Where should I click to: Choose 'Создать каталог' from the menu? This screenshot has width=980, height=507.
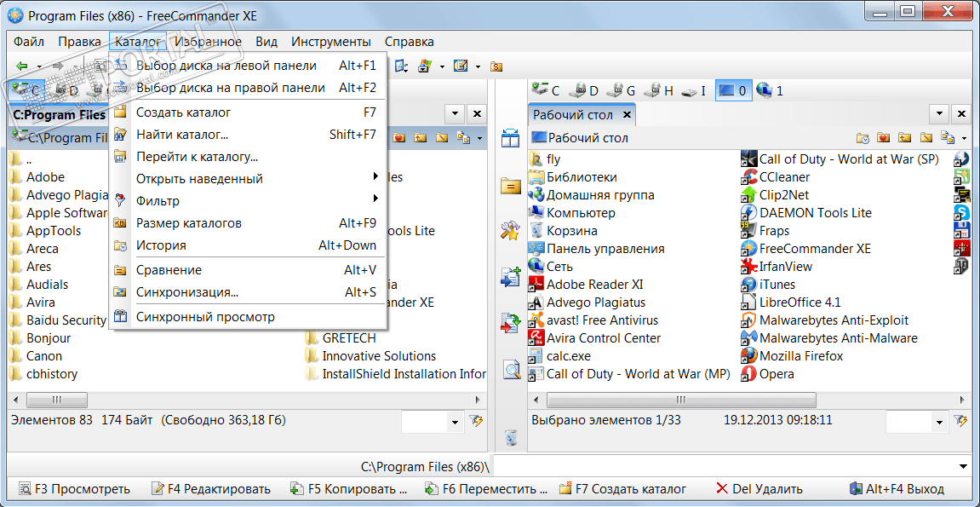248,112
